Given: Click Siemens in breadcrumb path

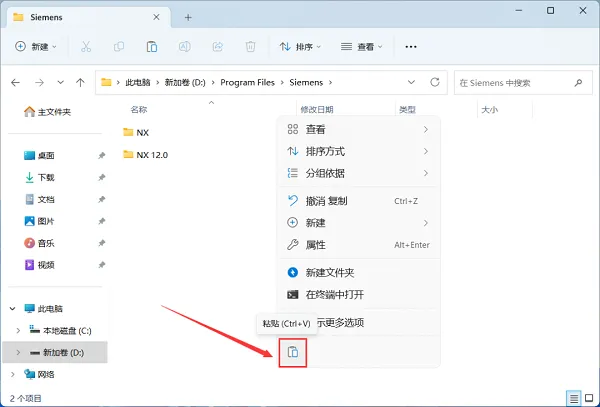Looking at the screenshot, I should [306, 82].
